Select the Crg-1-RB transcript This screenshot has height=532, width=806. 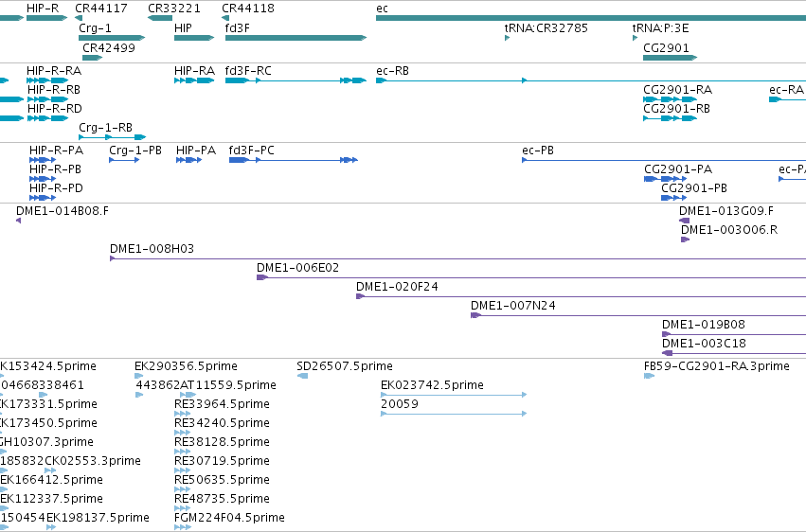click(x=112, y=137)
